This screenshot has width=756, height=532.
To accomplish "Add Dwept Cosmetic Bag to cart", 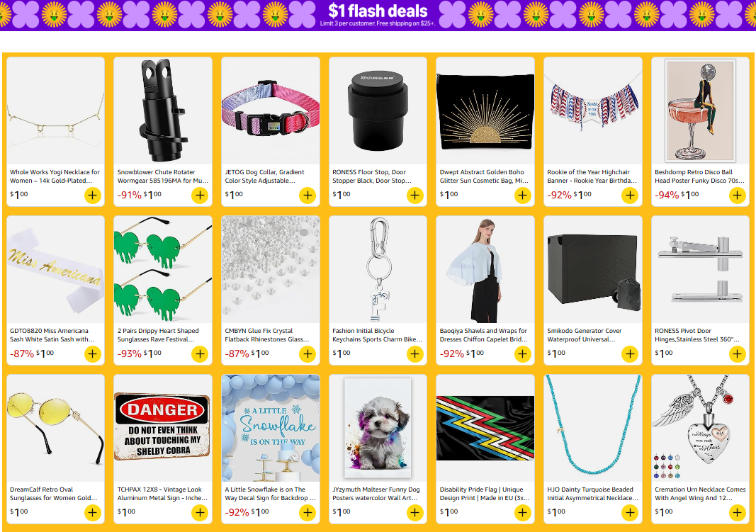I will coord(522,196).
